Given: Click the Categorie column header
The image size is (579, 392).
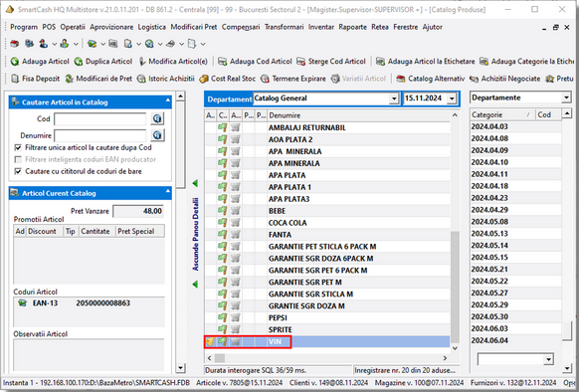Looking at the screenshot, I should click(x=502, y=114).
